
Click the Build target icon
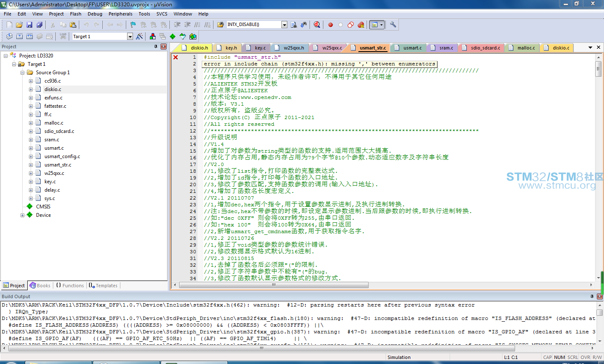[19, 36]
